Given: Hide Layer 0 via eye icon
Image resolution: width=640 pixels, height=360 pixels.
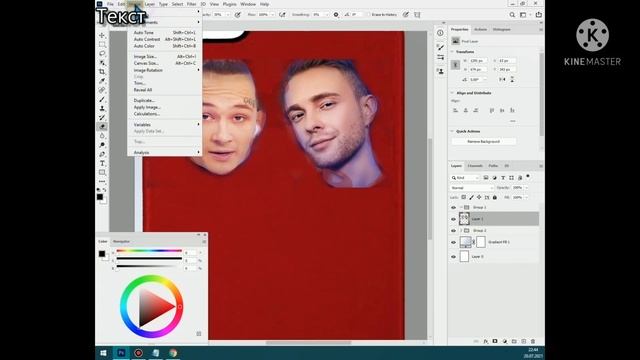Looking at the screenshot, I should tap(453, 257).
